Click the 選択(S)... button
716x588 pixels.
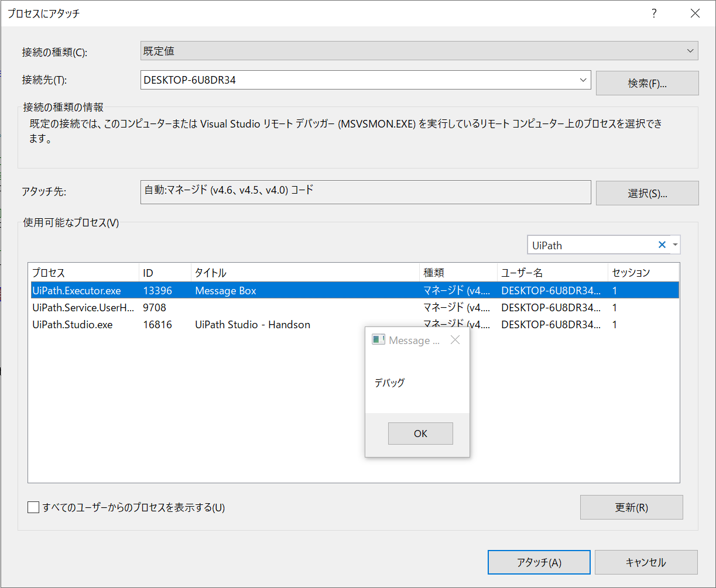647,193
